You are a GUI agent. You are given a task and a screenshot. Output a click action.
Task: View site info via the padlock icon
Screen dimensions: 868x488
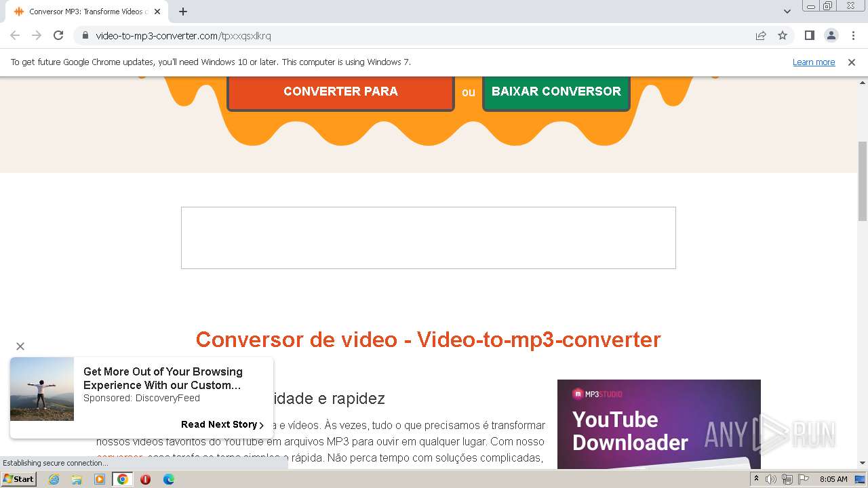[x=85, y=35]
